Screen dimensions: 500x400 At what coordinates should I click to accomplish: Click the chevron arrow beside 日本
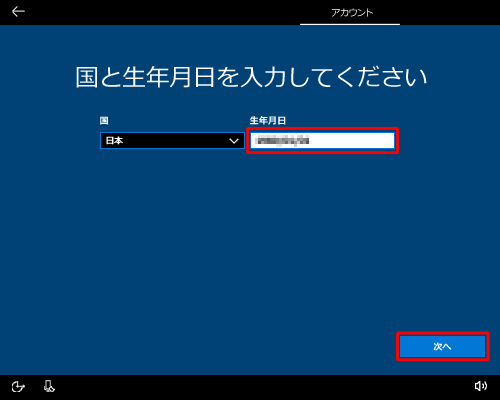[234, 141]
